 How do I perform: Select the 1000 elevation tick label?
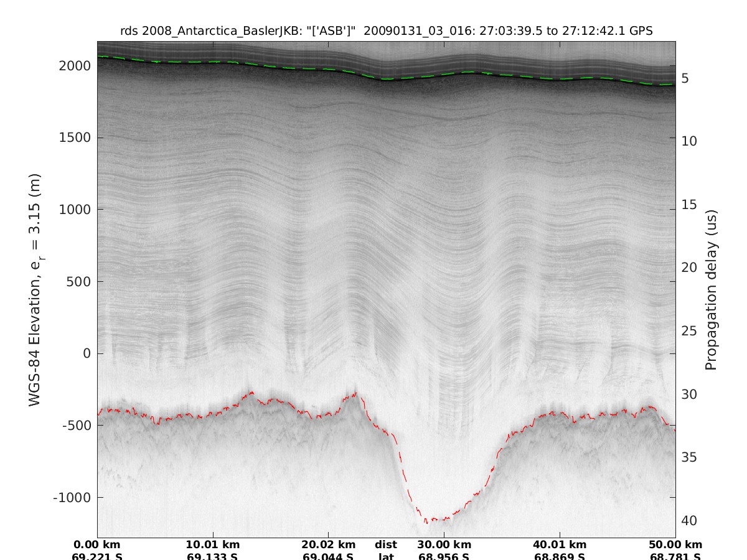click(75, 210)
